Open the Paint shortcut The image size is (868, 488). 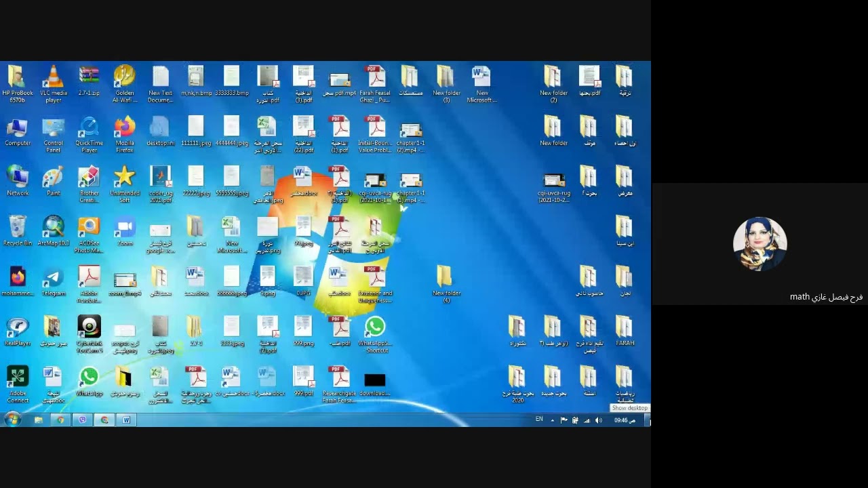(x=53, y=182)
